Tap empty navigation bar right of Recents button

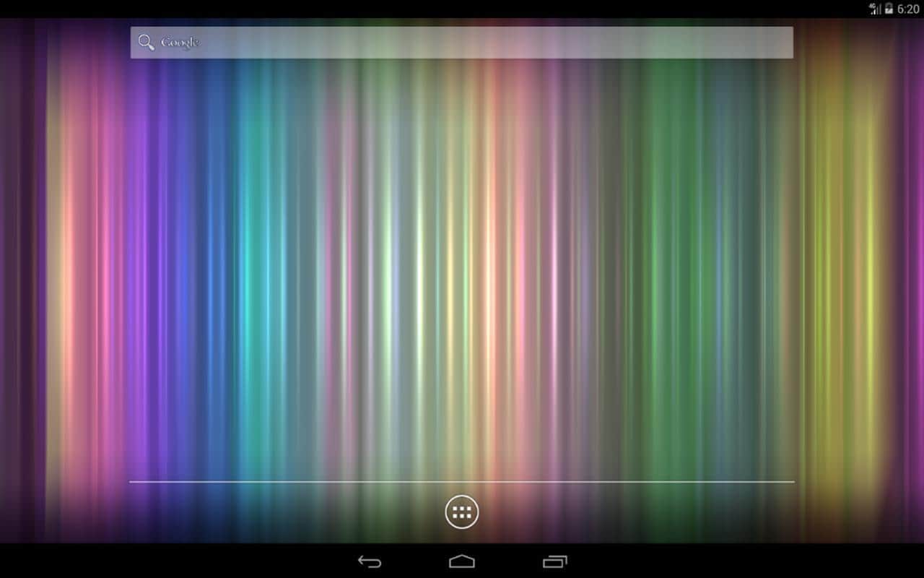click(722, 561)
